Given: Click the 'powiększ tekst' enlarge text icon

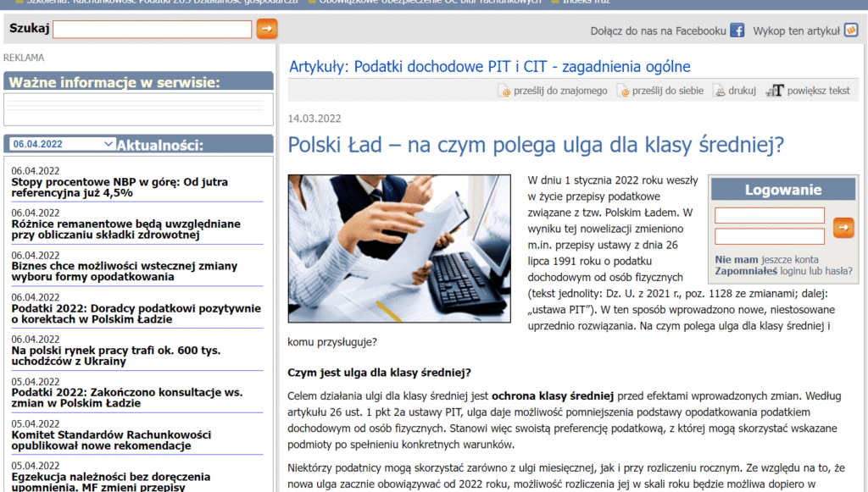Looking at the screenshot, I should 774,91.
